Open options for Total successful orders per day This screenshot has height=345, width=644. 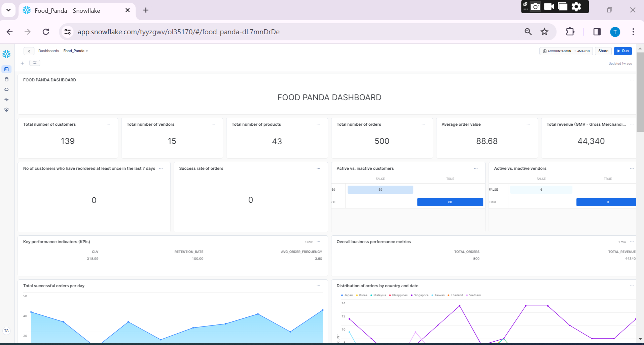tap(318, 285)
